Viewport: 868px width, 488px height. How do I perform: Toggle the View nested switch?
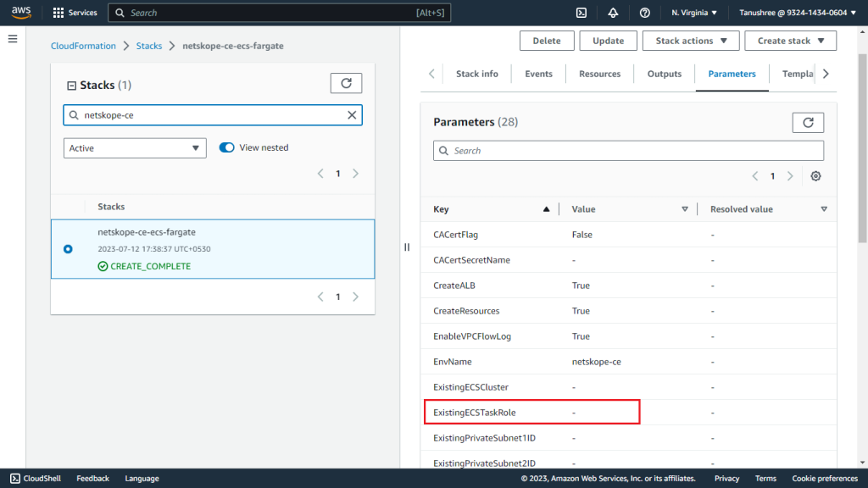(226, 147)
